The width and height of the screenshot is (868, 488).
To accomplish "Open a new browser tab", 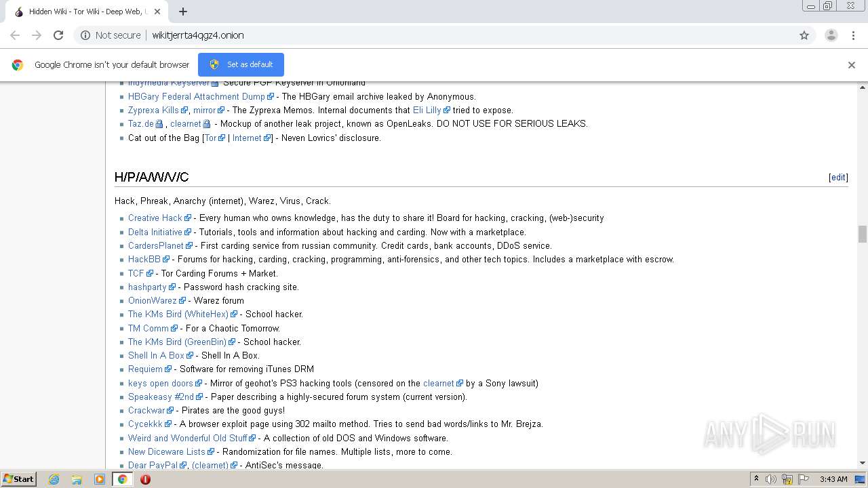I will [x=182, y=12].
